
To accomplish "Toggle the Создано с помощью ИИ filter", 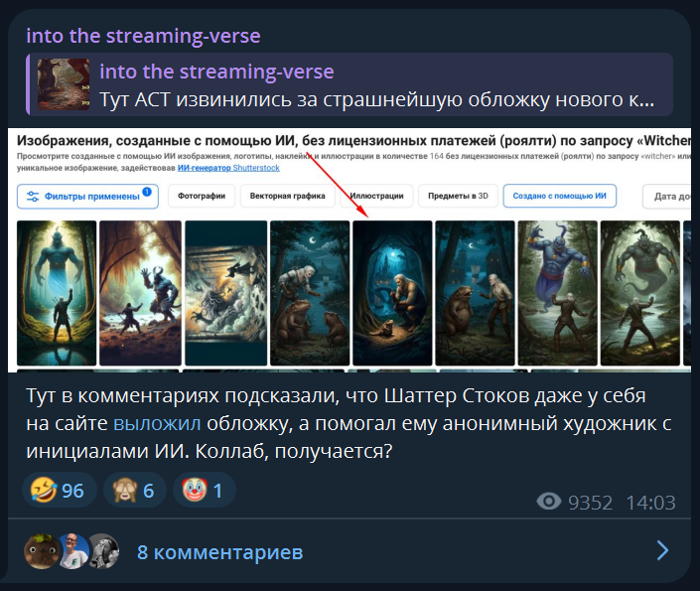I will 559,196.
